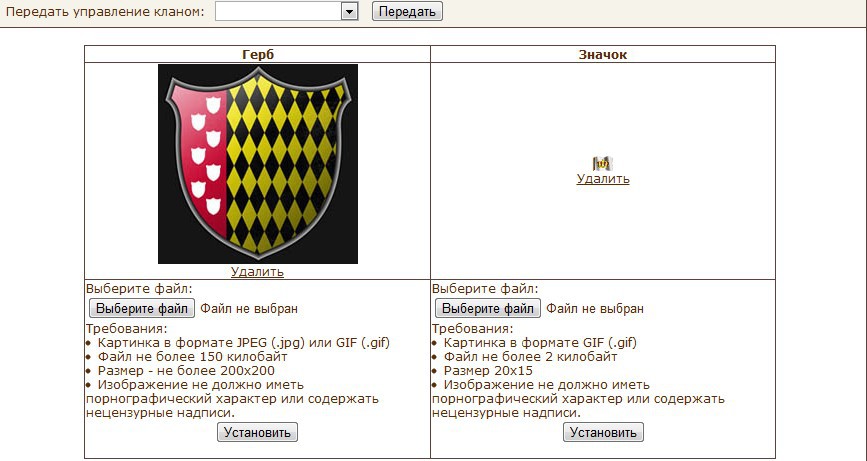Click text Размер - не более 200x200
Viewport: 867px width, 461px height.
[186, 370]
